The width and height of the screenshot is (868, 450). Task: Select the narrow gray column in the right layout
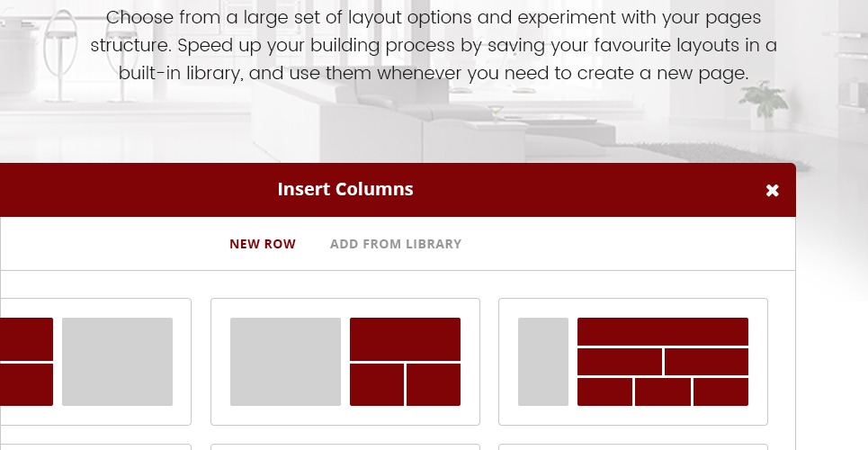[x=543, y=362]
